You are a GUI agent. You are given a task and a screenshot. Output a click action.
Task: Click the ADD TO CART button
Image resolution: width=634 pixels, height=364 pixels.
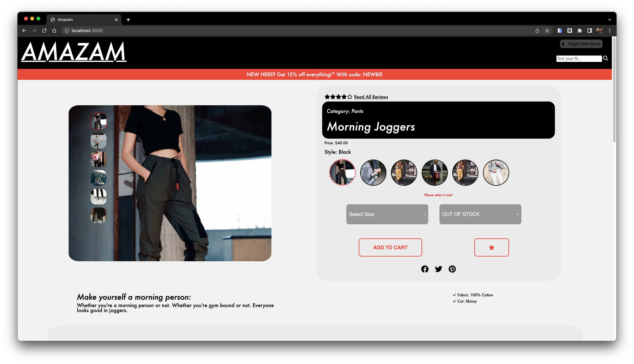point(390,247)
